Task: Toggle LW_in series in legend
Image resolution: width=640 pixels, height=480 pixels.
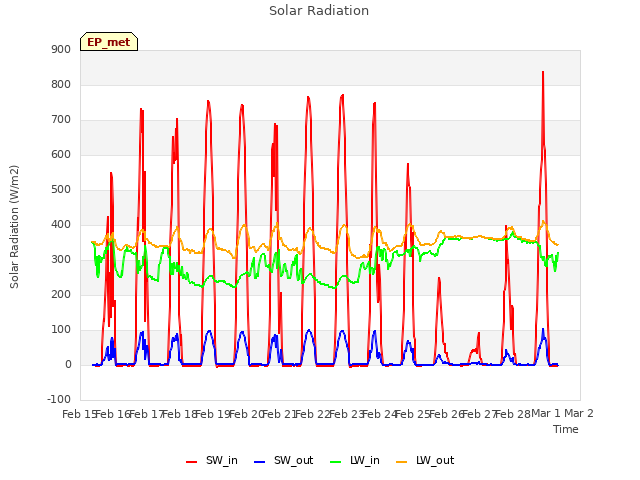Action: [x=355, y=460]
